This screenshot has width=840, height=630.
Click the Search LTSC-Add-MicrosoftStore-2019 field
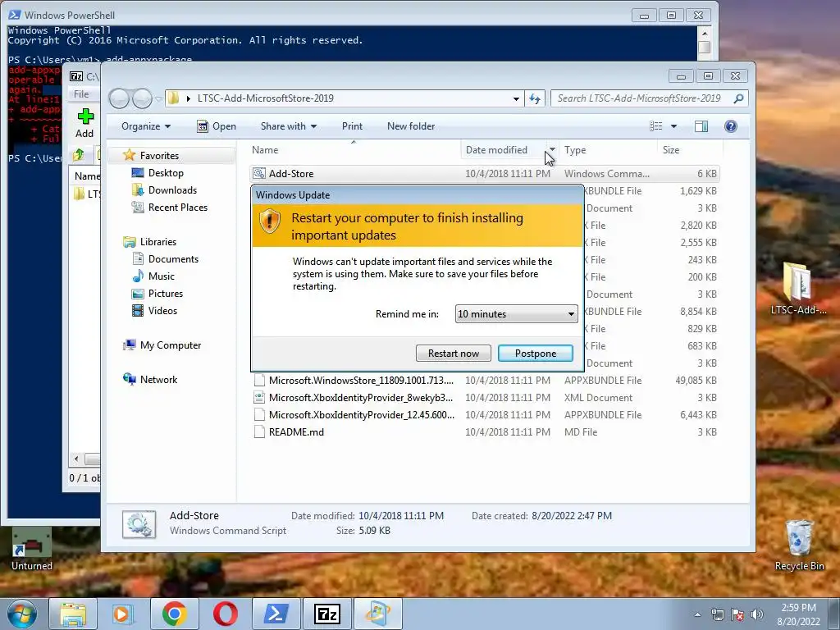640,98
